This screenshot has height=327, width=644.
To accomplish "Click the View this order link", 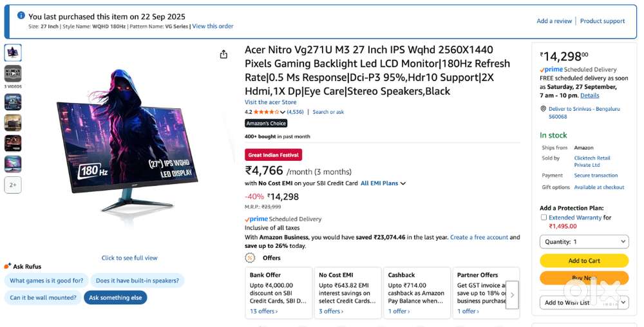I will (x=213, y=26).
